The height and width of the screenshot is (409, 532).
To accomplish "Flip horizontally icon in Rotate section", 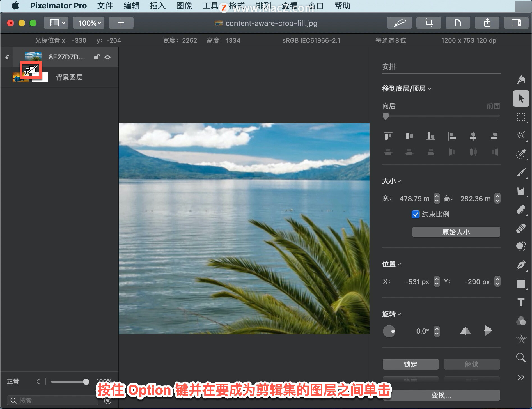I will [x=465, y=331].
